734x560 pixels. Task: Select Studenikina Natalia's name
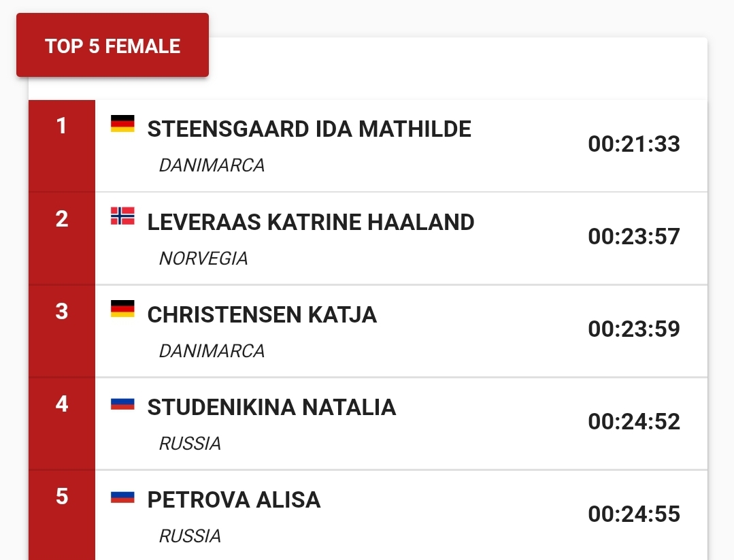271,407
